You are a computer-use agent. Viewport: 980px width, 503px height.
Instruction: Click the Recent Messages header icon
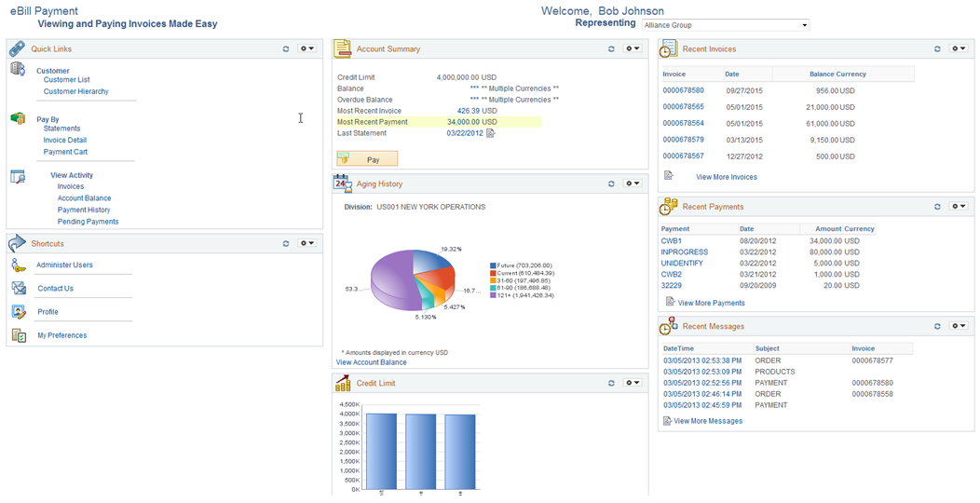(670, 326)
